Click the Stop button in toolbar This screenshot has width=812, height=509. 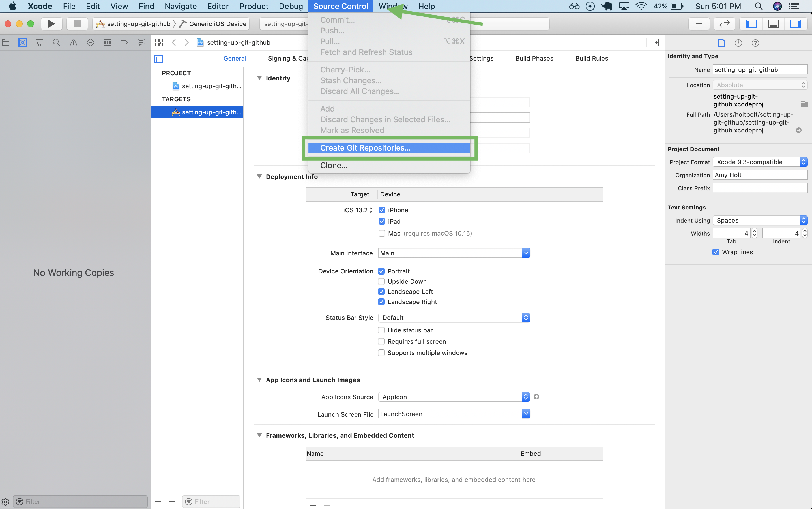77,23
